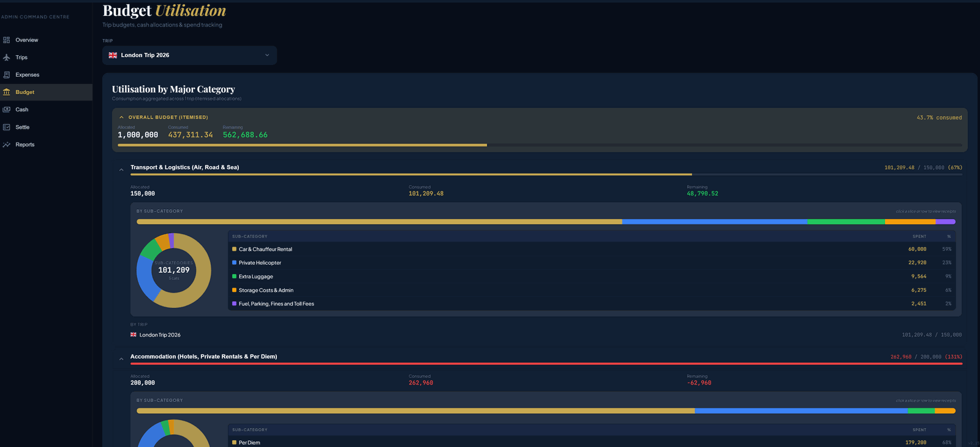Click the Car & Chauffeur spent amount 60,000

pos(917,249)
